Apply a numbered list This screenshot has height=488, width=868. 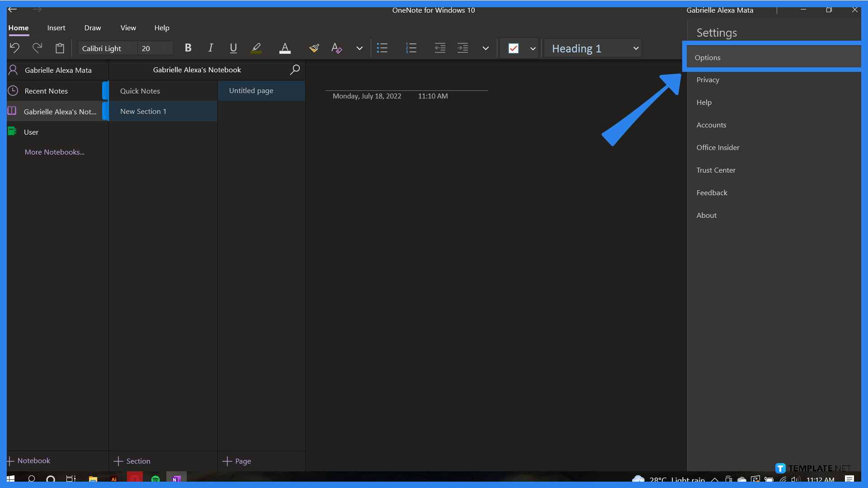tap(411, 48)
